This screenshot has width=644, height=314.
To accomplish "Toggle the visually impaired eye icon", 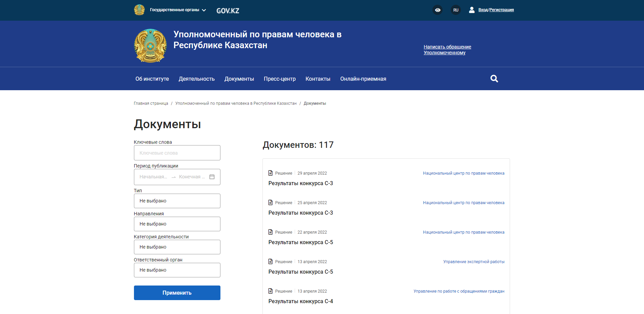I will [x=438, y=10].
